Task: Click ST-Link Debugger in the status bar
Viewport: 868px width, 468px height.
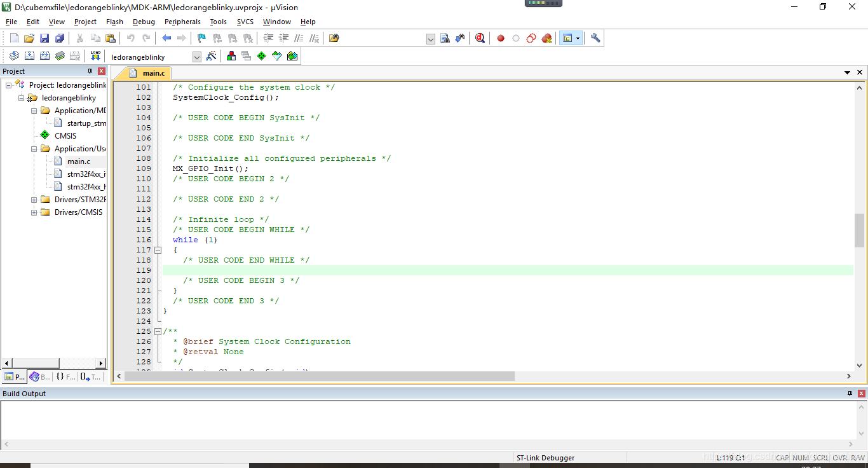Action: click(545, 458)
